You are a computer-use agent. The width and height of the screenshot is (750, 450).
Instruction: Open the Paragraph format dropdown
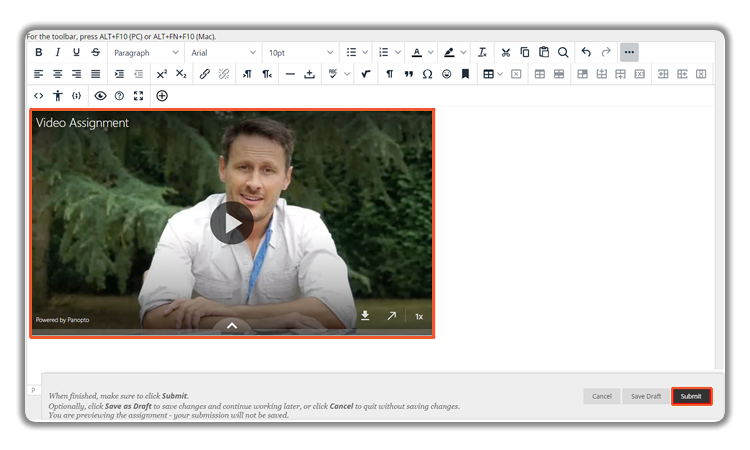(146, 53)
